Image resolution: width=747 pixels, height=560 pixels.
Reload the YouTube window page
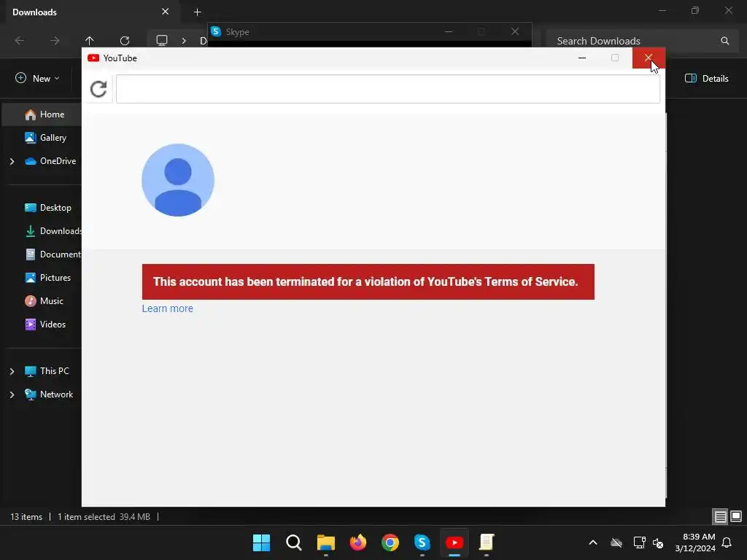pos(98,89)
